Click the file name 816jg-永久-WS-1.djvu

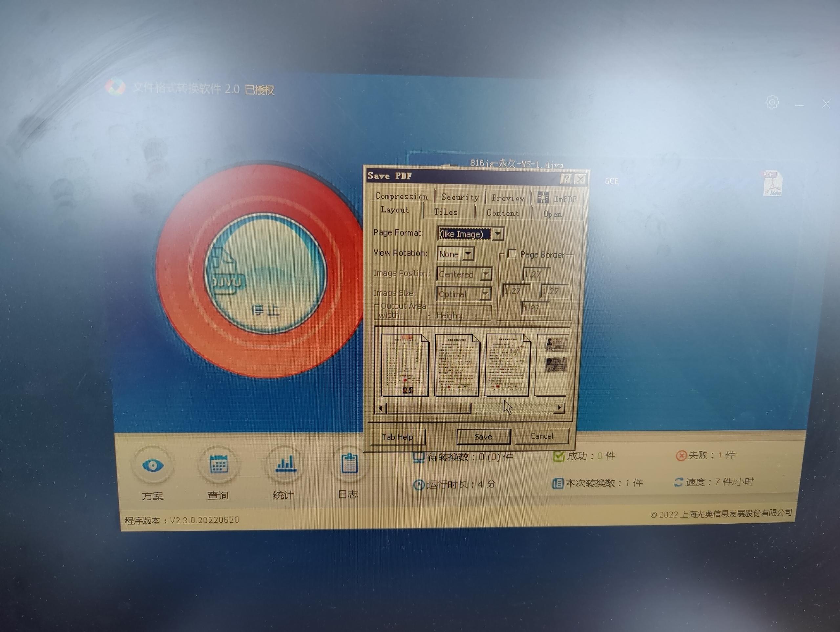[x=516, y=164]
